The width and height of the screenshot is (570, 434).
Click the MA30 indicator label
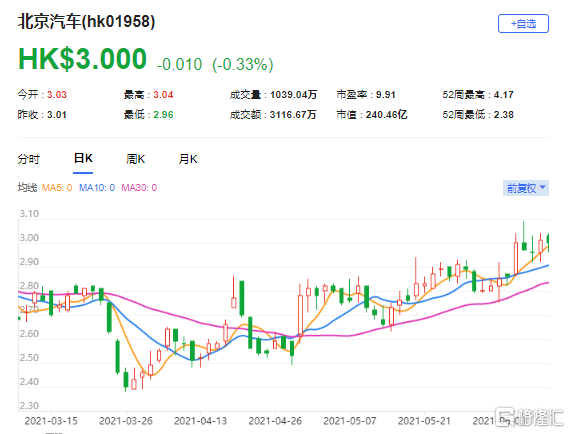pos(139,188)
